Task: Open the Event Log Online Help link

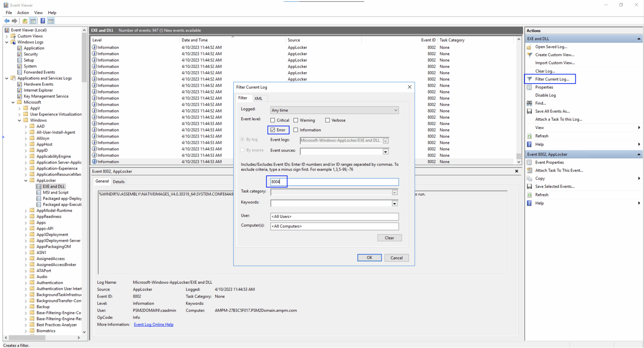Action: [x=153, y=324]
